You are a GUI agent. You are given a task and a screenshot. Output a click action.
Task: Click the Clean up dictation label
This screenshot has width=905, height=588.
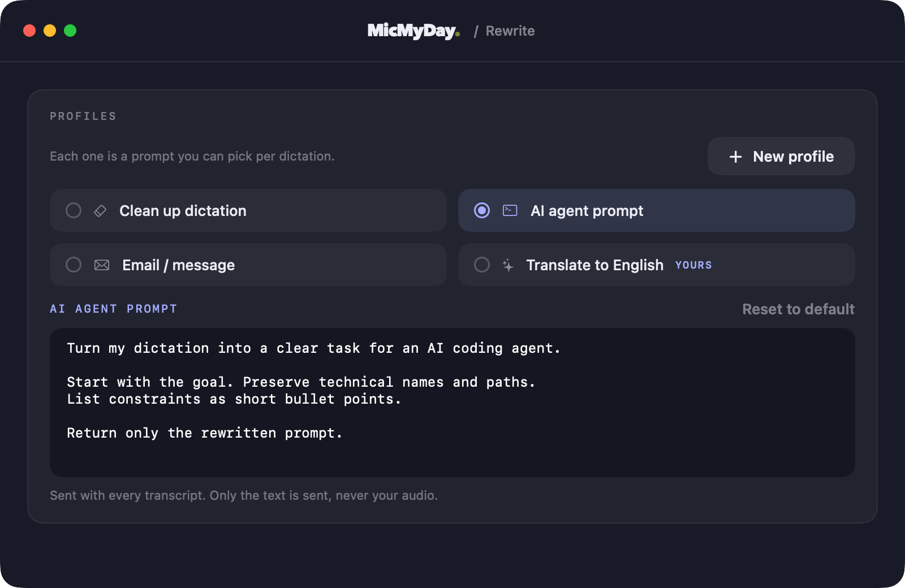183,211
